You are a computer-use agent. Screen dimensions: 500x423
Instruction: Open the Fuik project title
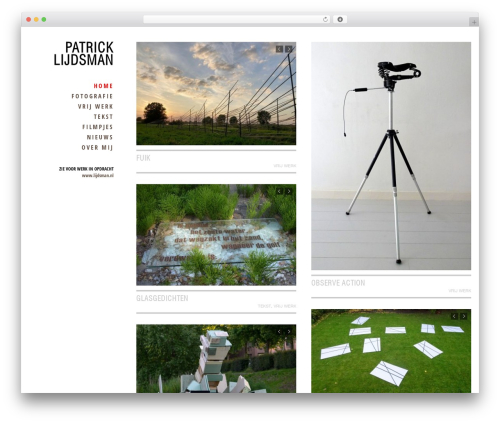tap(143, 158)
